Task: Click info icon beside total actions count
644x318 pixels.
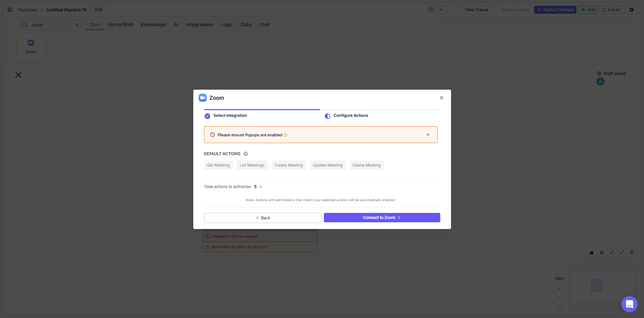Action: pos(261,187)
